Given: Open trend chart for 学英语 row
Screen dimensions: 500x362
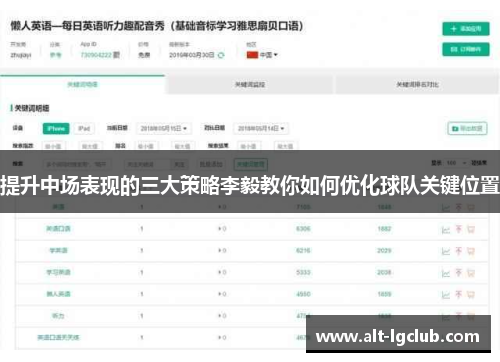Looking at the screenshot, I should click(x=446, y=251).
